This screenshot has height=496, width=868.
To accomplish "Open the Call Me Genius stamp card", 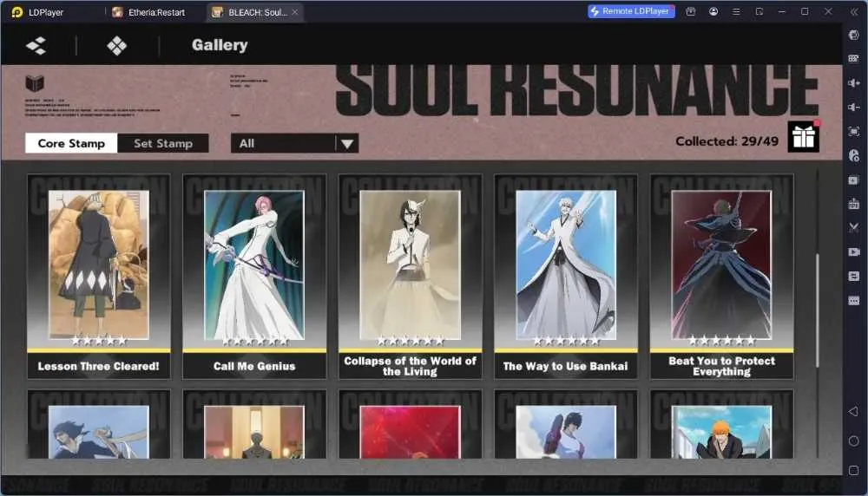I will 254,277.
